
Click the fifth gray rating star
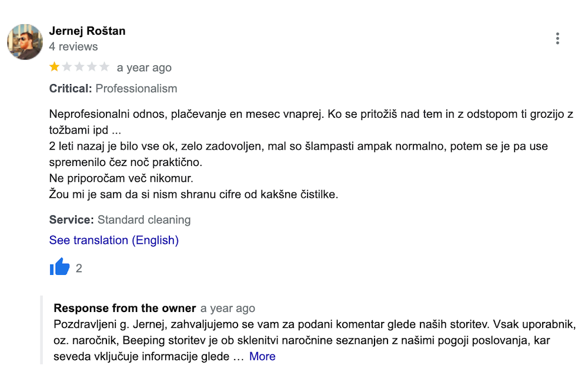[x=104, y=67]
